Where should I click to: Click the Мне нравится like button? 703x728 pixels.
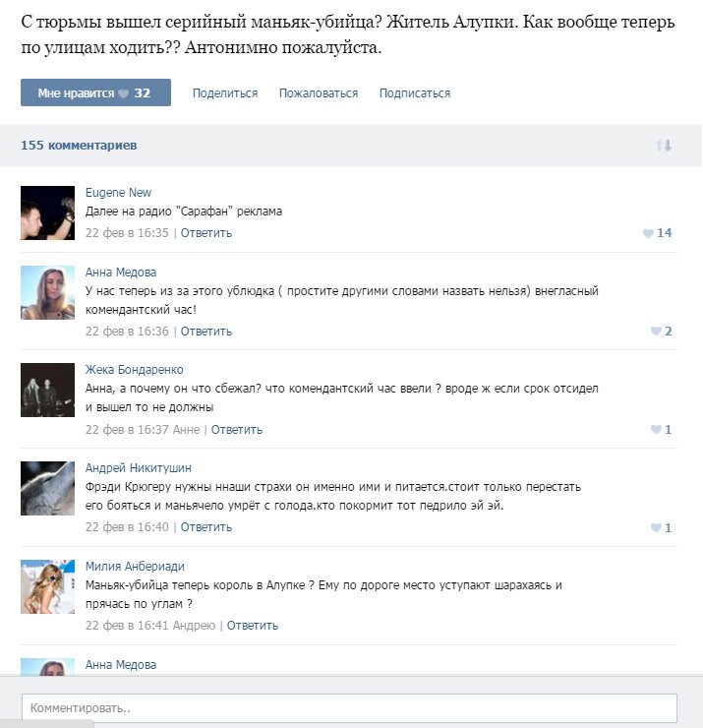click(x=95, y=92)
